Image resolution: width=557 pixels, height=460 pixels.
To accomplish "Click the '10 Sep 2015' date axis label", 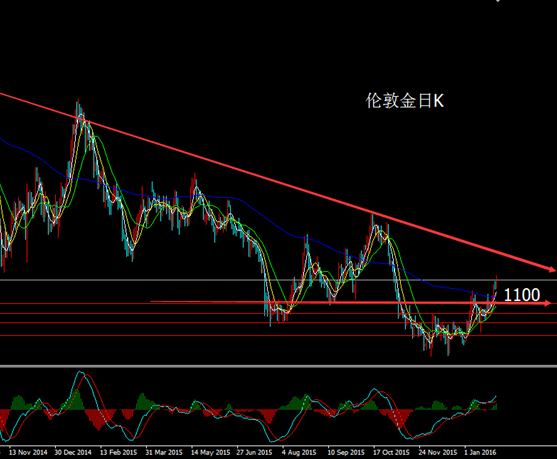I will pyautogui.click(x=346, y=452).
